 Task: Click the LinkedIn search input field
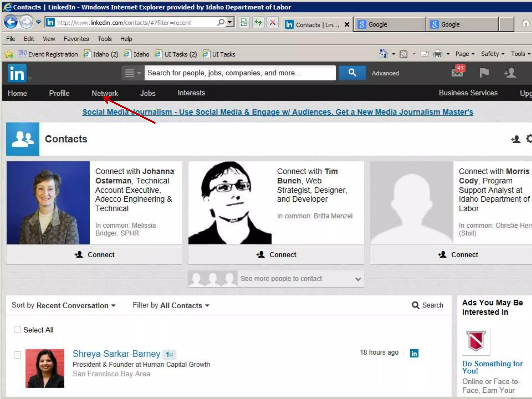[240, 73]
